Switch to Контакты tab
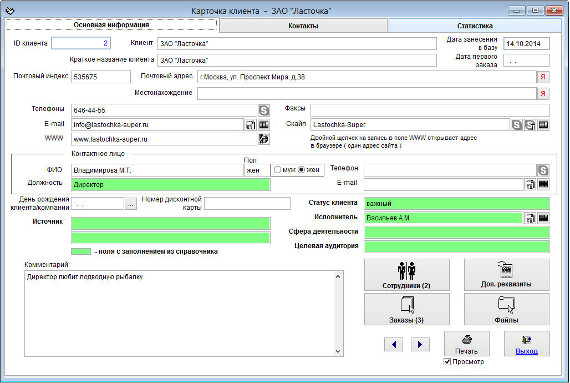The width and height of the screenshot is (570, 383). 303,25
